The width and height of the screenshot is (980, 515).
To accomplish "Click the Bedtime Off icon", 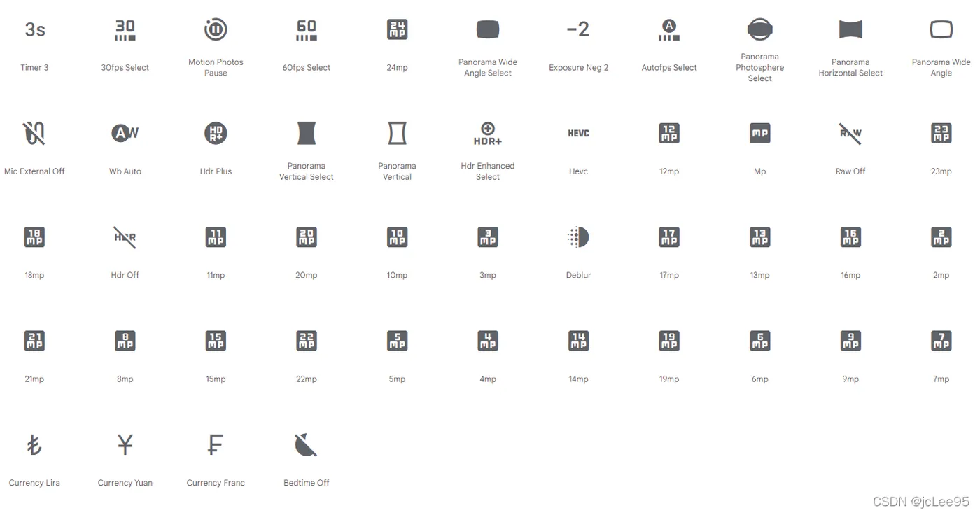I will (x=307, y=445).
